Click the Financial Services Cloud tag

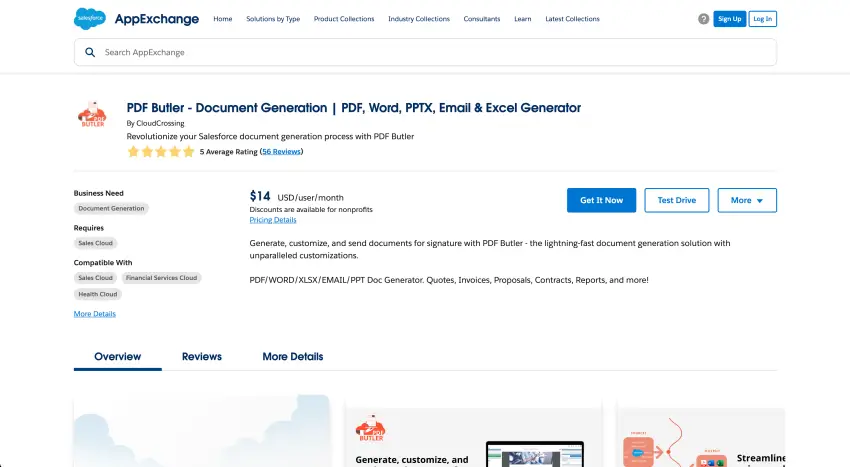(x=162, y=278)
